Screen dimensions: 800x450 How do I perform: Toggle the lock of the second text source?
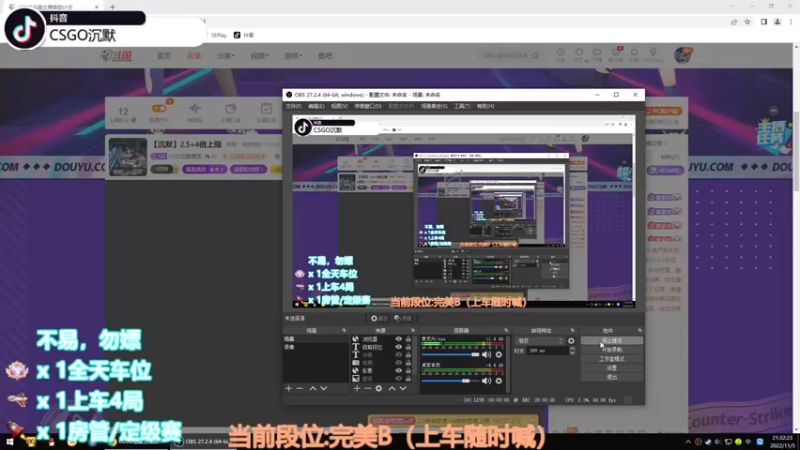408,347
